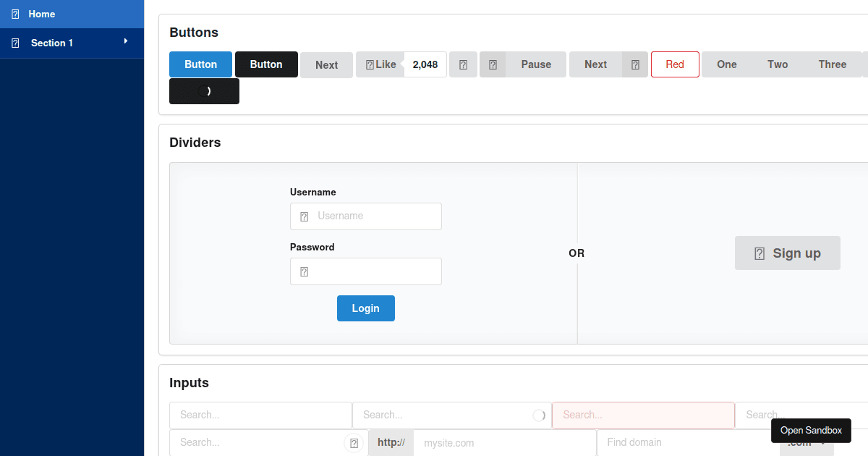868x456 pixels.
Task: Click the Buttons section heading
Action: pos(194,33)
